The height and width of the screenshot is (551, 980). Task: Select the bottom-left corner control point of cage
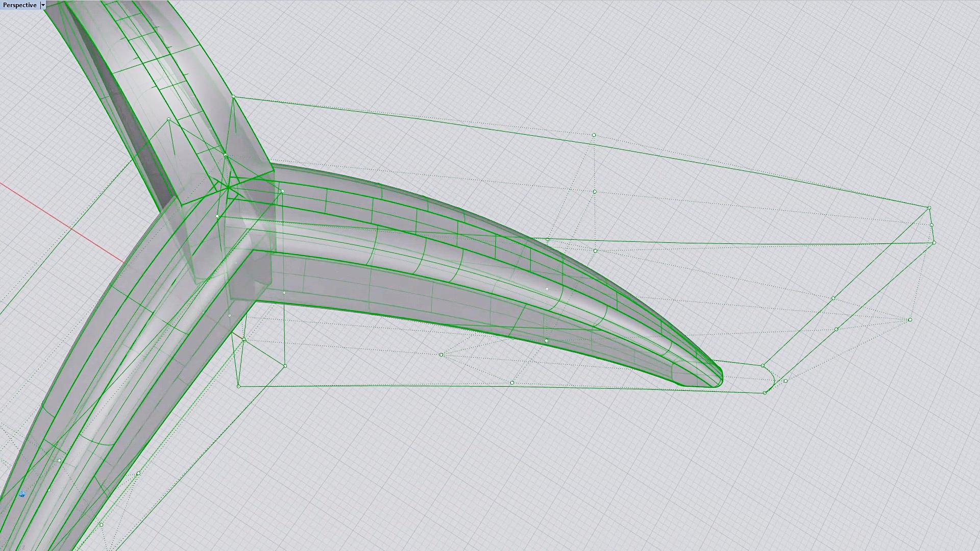tap(238, 386)
